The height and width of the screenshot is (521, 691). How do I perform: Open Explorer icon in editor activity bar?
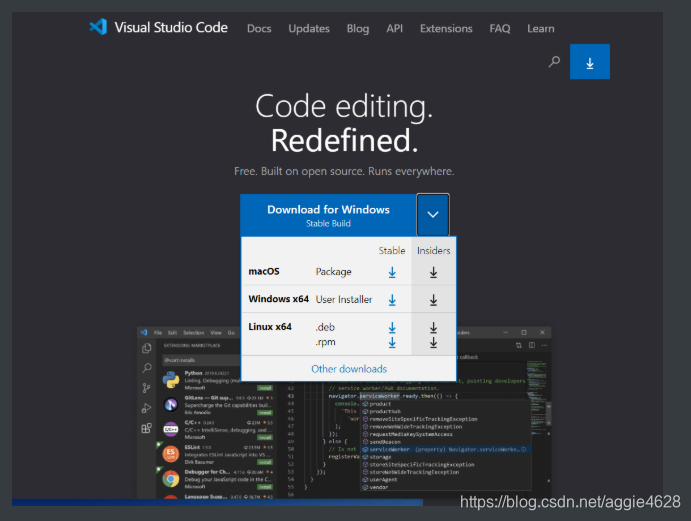[x=147, y=348]
